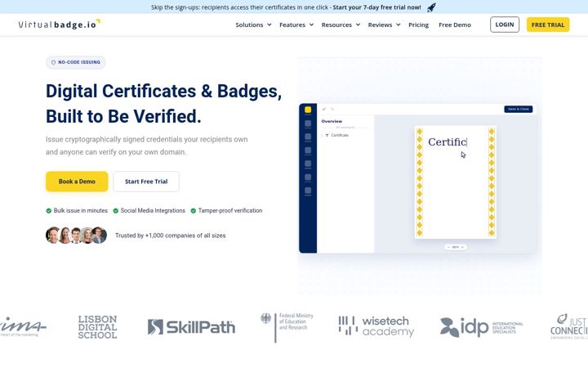
Task: Expand the Resources menu chevron
Action: coord(358,25)
